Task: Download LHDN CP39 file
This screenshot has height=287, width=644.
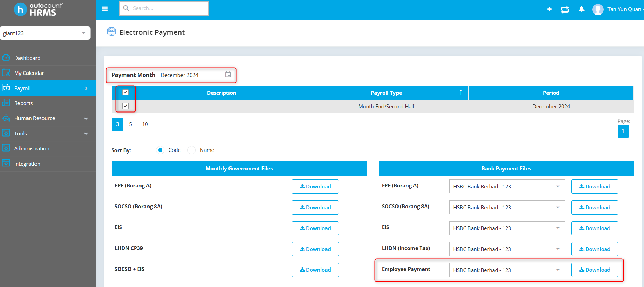Action: coord(315,249)
